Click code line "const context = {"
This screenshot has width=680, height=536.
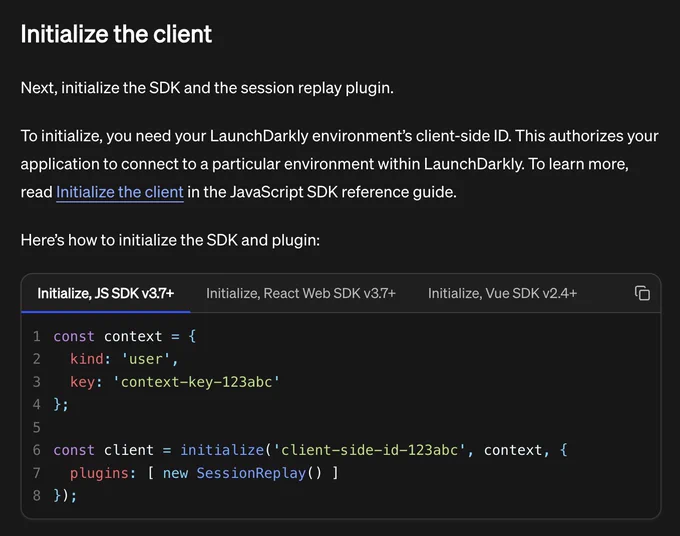click(x=125, y=337)
